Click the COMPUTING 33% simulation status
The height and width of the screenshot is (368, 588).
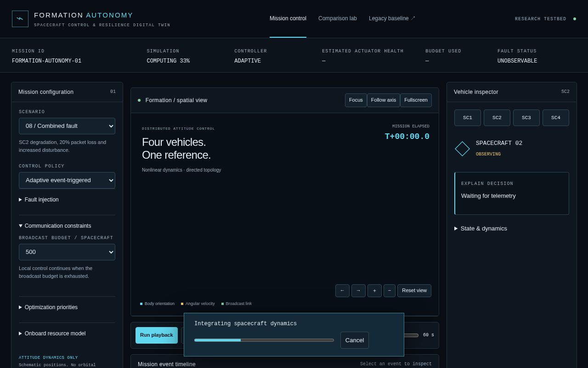pyautogui.click(x=168, y=61)
